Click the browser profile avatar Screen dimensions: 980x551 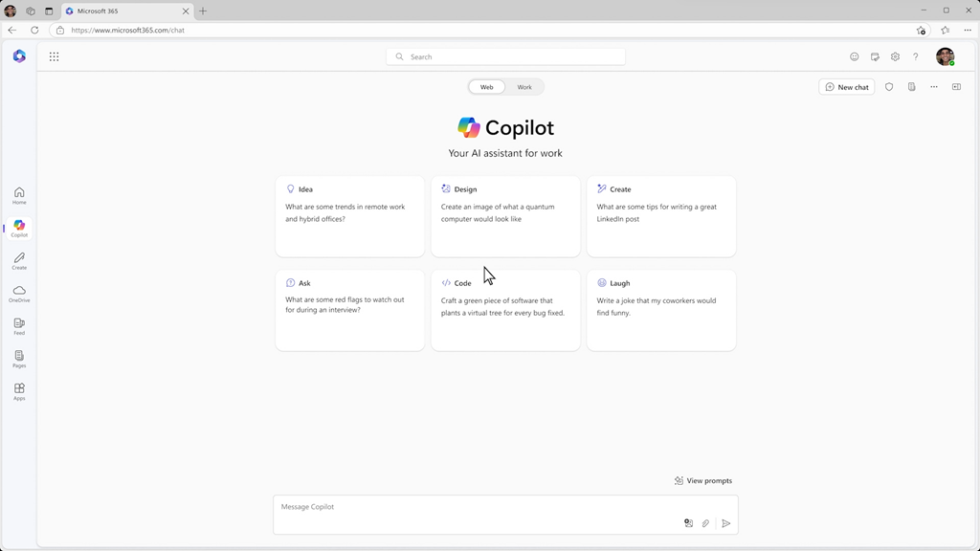(10, 11)
